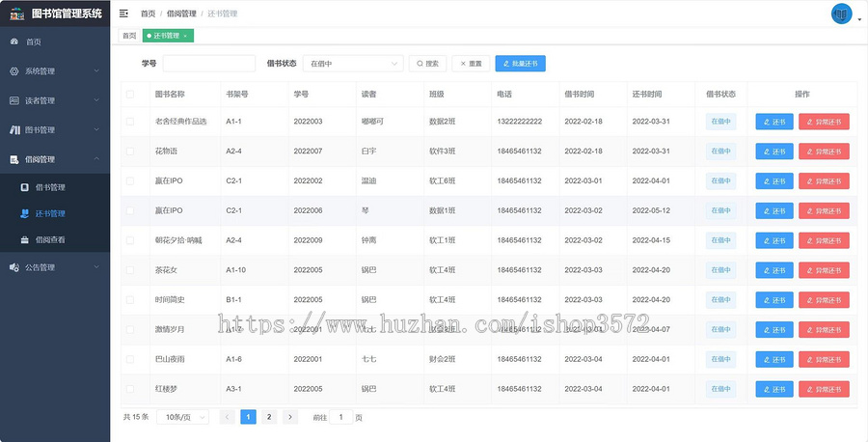Image resolution: width=868 pixels, height=442 pixels.
Task: Collapse the 借阅管理 sidebar menu
Action: pos(55,159)
